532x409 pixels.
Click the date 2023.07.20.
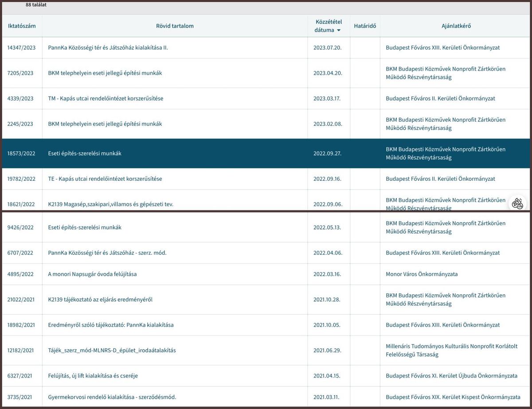[x=327, y=47]
